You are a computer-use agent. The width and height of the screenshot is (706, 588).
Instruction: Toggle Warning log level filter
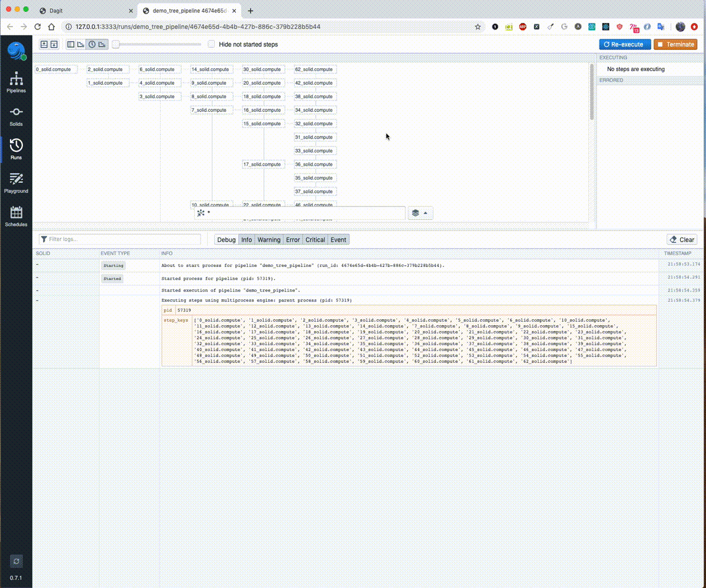[x=269, y=239]
